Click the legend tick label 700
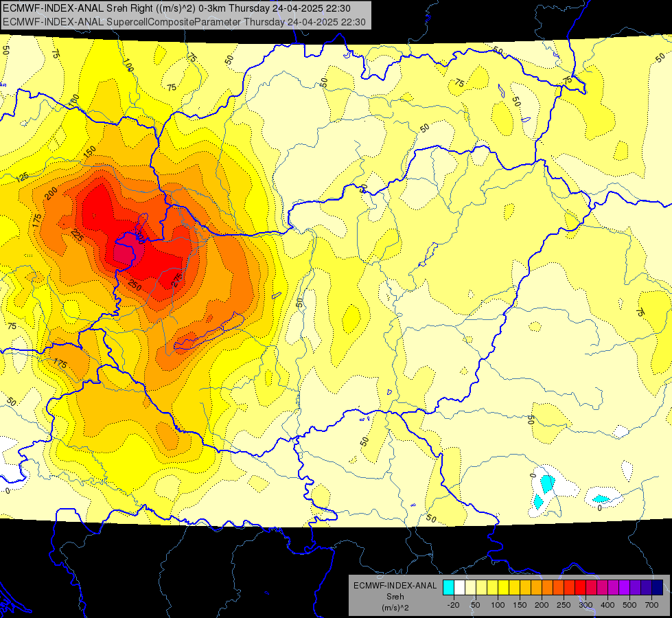The height and width of the screenshot is (618, 672). tap(652, 605)
